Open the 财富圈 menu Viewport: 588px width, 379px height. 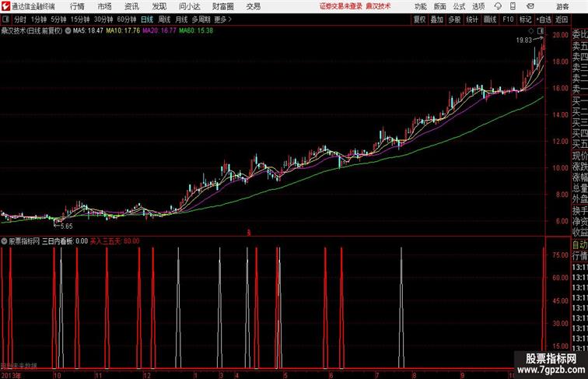tap(222, 6)
